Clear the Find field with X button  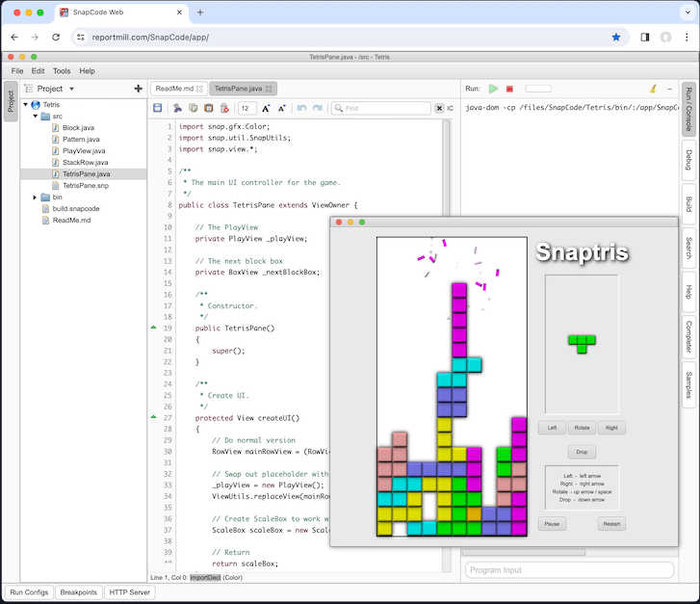[x=439, y=108]
